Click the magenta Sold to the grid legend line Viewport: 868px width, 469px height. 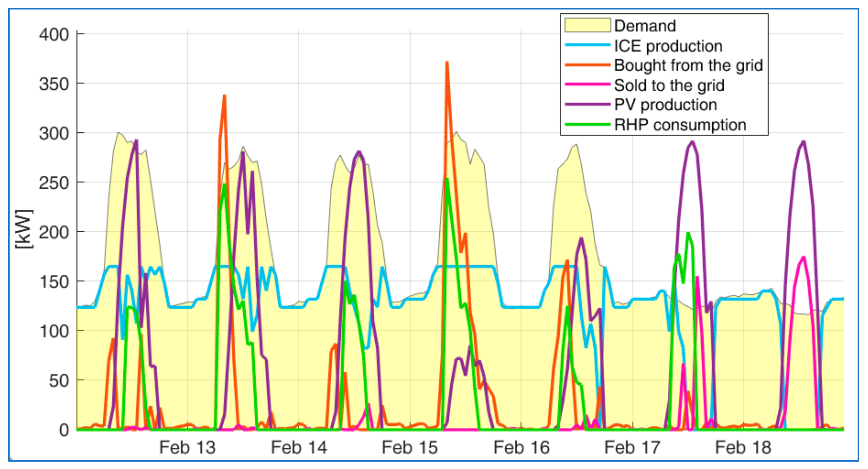click(x=587, y=85)
